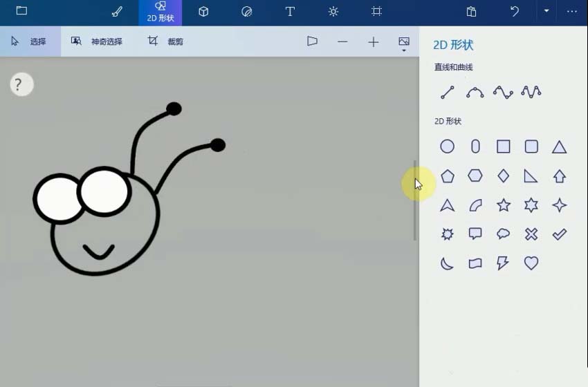This screenshot has height=387, width=588.
Task: Choose the heart shape
Action: (531, 263)
